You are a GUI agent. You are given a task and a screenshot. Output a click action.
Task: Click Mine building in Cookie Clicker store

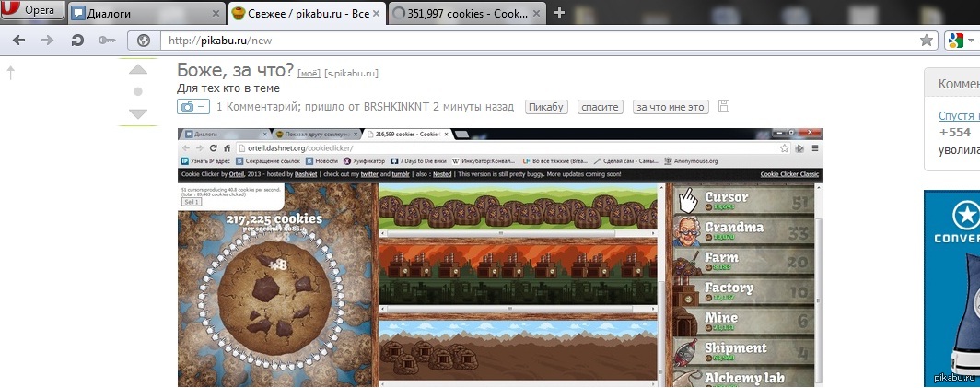743,321
